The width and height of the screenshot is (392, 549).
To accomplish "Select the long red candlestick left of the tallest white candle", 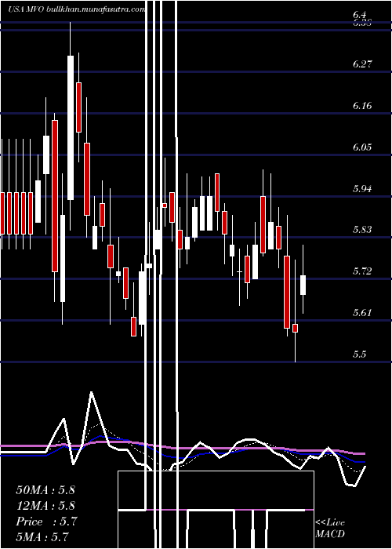I will click(x=55, y=196).
